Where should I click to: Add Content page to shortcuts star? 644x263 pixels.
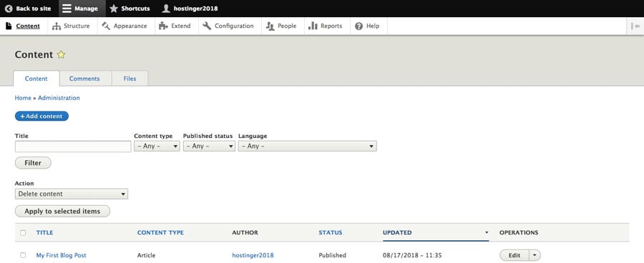click(61, 54)
